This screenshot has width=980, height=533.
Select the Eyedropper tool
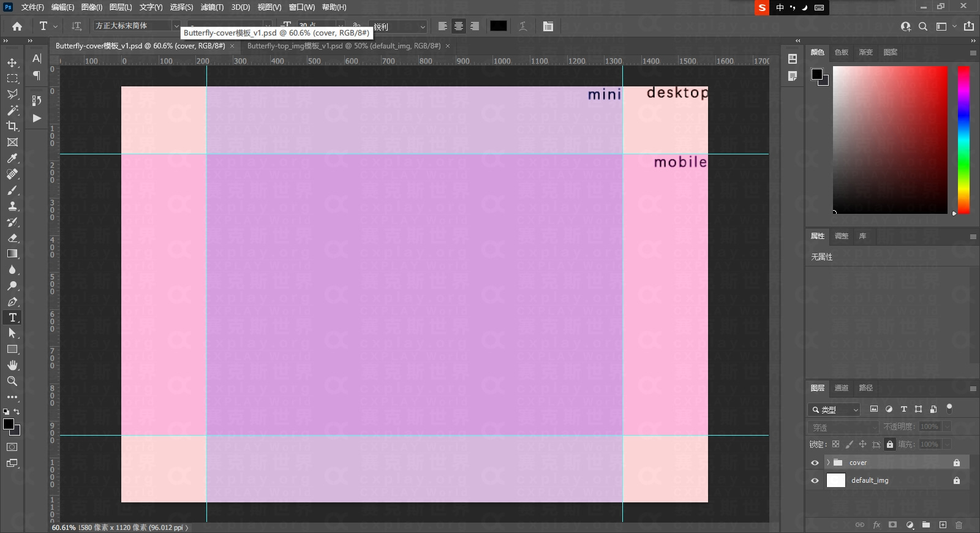(12, 158)
